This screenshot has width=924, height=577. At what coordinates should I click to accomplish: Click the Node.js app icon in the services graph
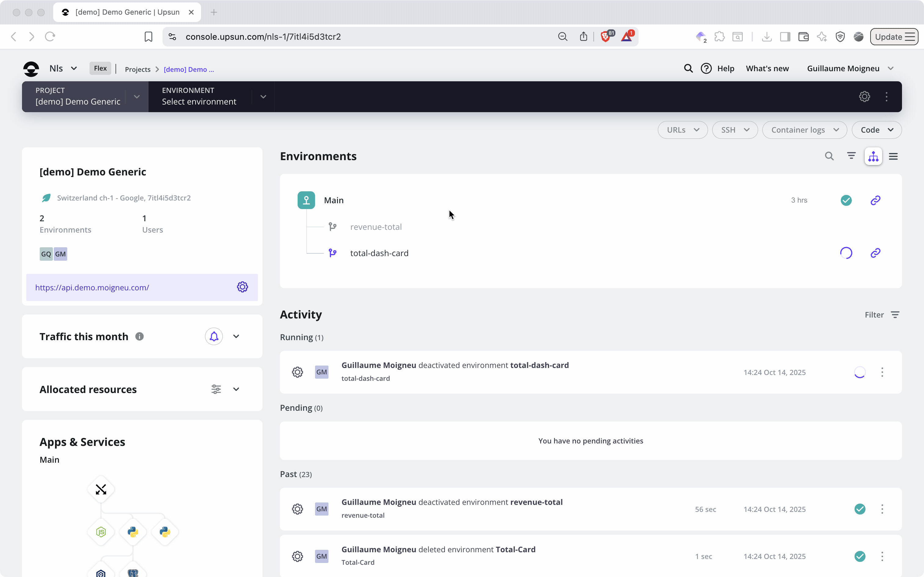tap(101, 531)
